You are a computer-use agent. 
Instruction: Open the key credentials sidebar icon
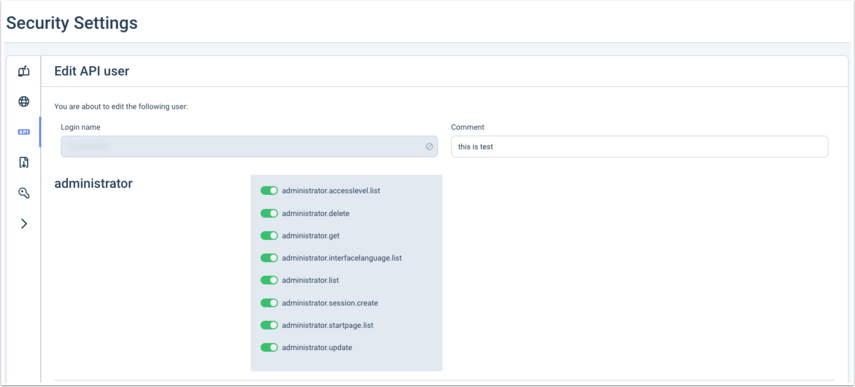tap(23, 193)
